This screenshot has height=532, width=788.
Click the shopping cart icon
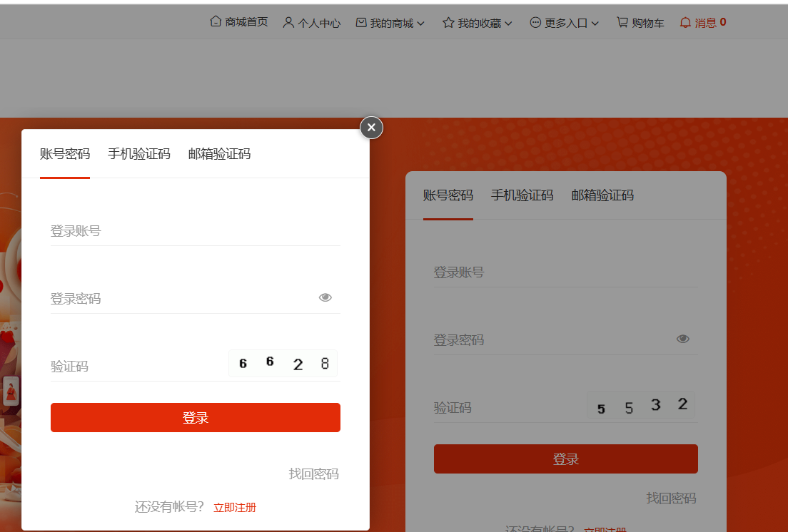[x=622, y=23]
